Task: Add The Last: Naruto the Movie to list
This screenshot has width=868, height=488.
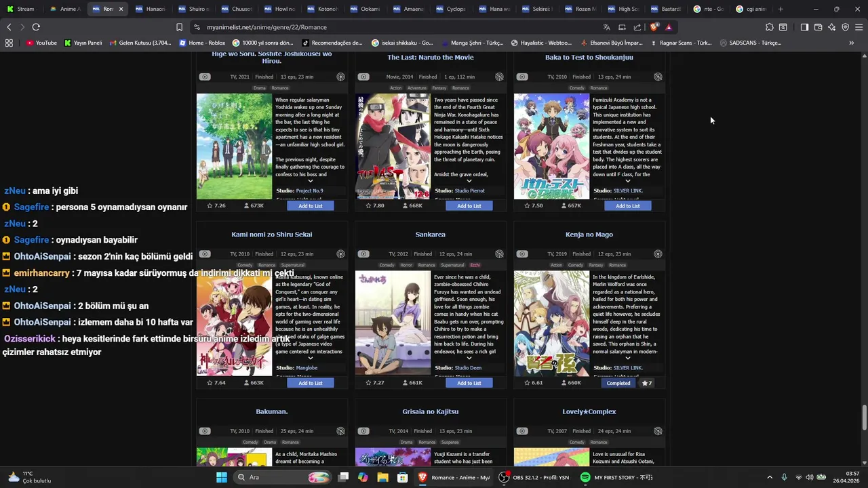Action: (469, 205)
